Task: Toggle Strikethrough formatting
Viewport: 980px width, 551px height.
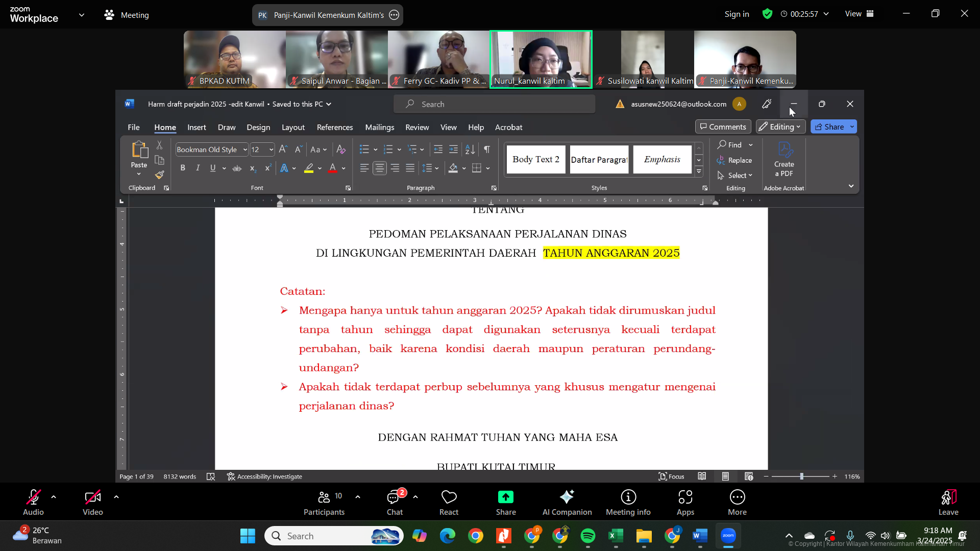Action: click(237, 168)
